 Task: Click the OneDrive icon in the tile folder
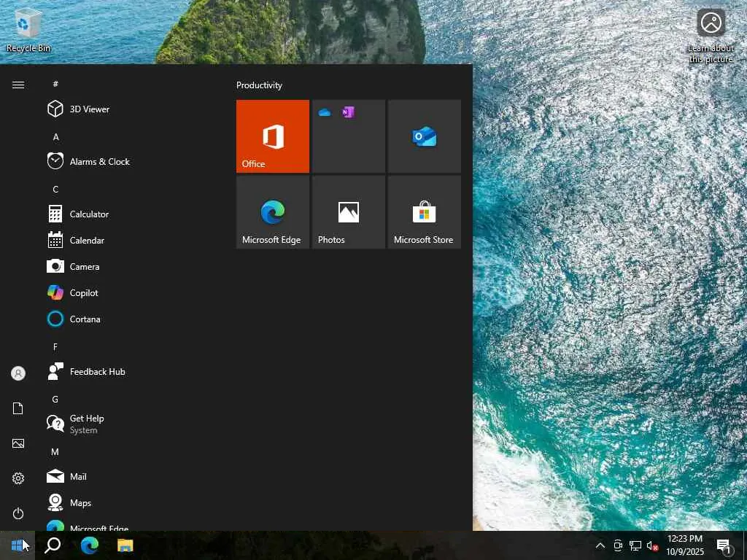click(325, 112)
